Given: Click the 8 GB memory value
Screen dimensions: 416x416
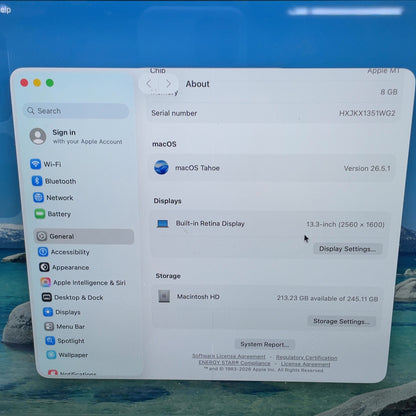Looking at the screenshot, I should [389, 92].
